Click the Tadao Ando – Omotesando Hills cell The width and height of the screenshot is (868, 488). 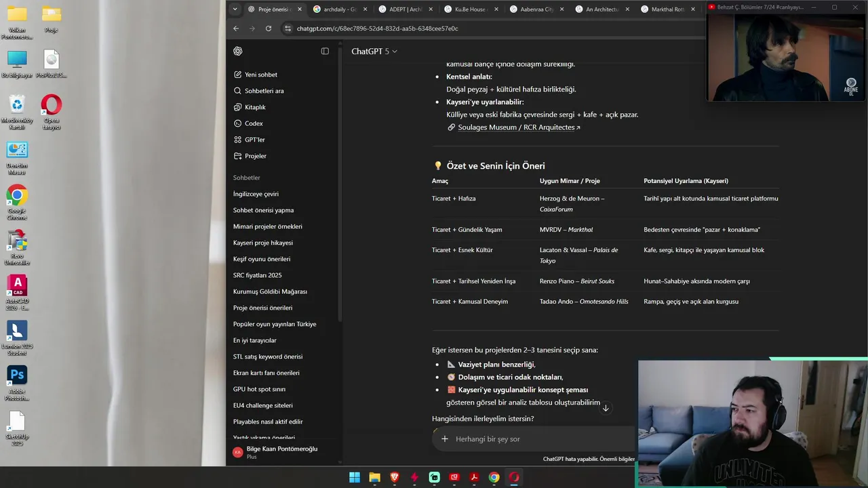[584, 302]
